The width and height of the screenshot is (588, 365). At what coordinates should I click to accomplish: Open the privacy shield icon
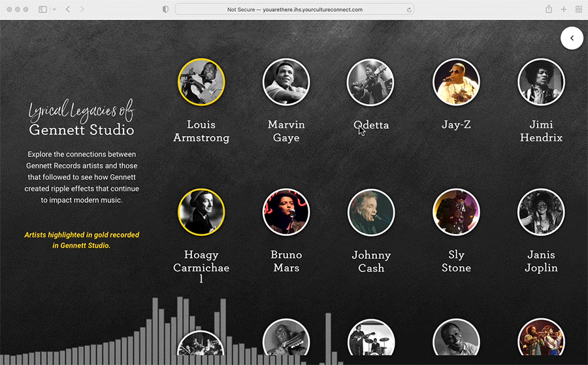click(165, 9)
